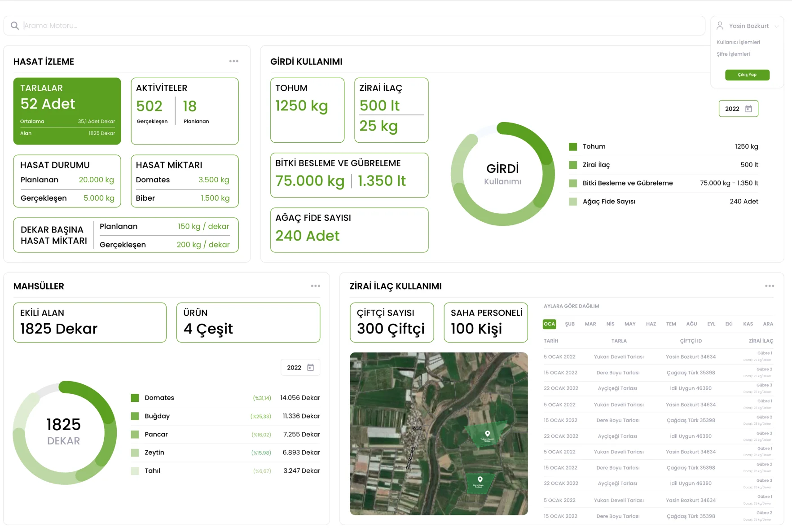Screen dimensions: 792x532
Task: Focus the Arama Motoru search field
Action: click(x=354, y=26)
